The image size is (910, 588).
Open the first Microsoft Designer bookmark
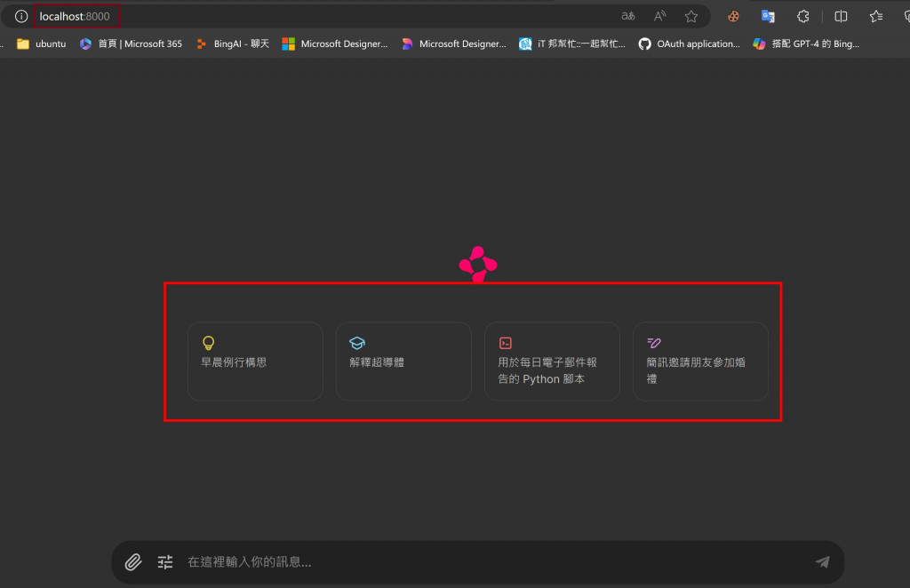[335, 44]
